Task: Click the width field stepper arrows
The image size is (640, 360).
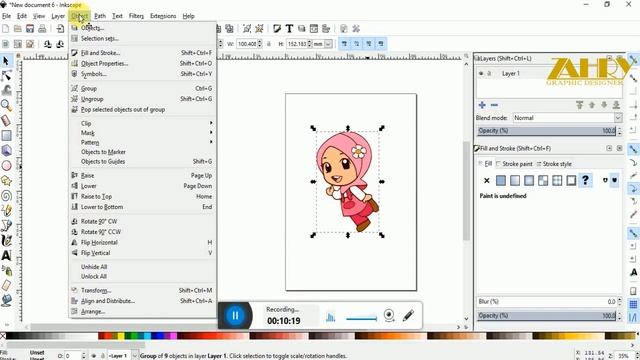Action: click(260, 44)
